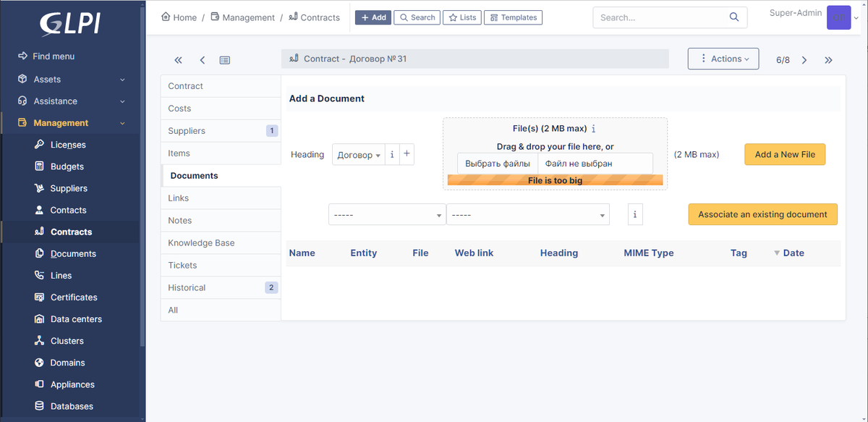This screenshot has width=868, height=422.
Task: Open the Heading dropdown showing Договор
Action: pos(359,155)
